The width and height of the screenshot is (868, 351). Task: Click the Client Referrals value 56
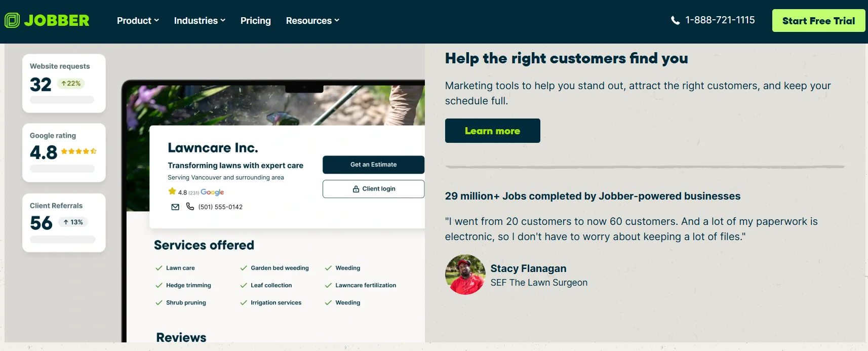click(41, 223)
